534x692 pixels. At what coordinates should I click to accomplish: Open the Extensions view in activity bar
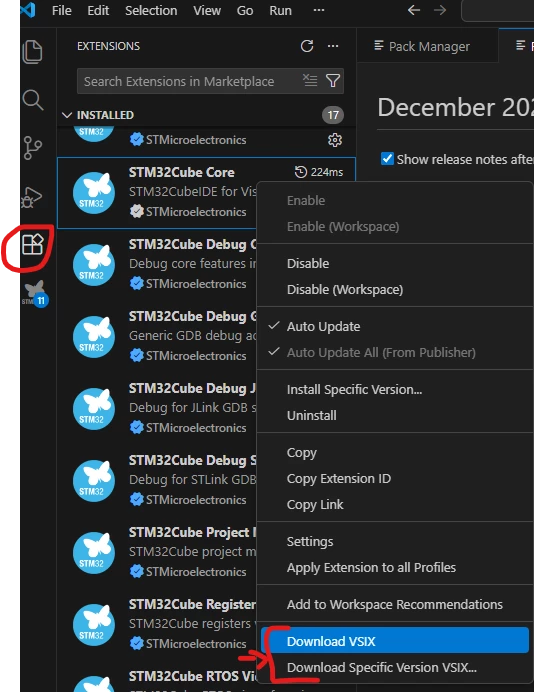[33, 244]
